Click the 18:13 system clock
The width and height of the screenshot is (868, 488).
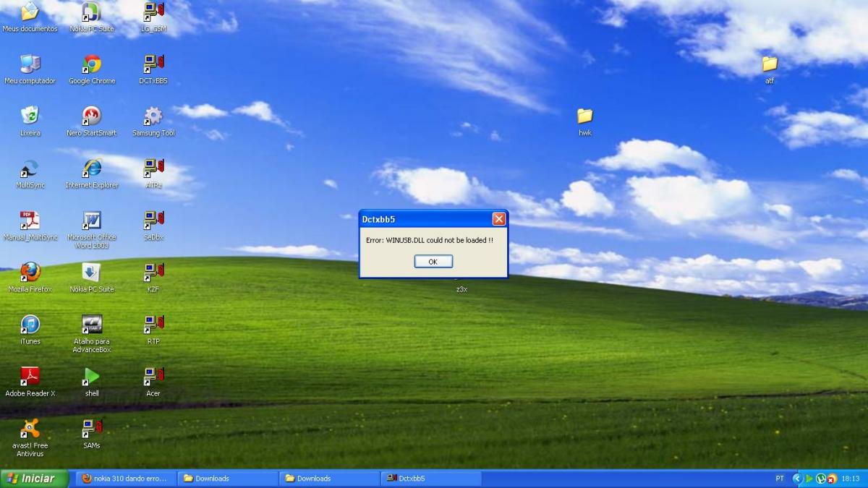[x=850, y=479]
